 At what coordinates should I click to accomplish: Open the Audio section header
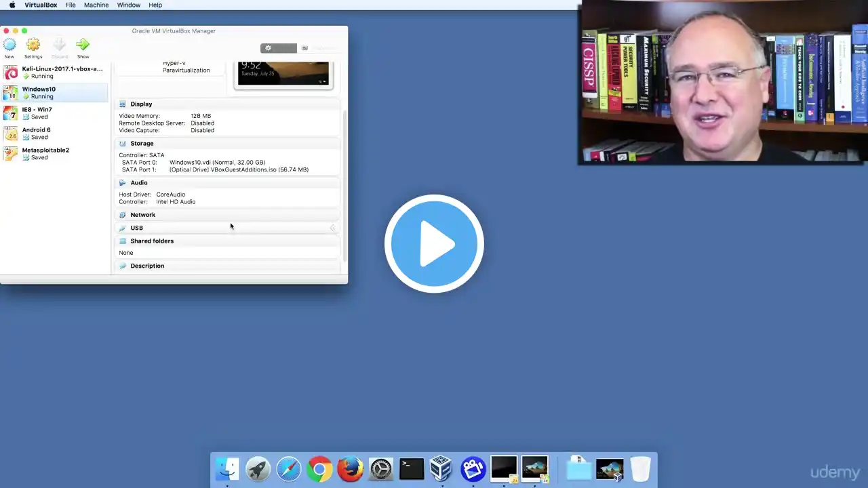pos(228,183)
